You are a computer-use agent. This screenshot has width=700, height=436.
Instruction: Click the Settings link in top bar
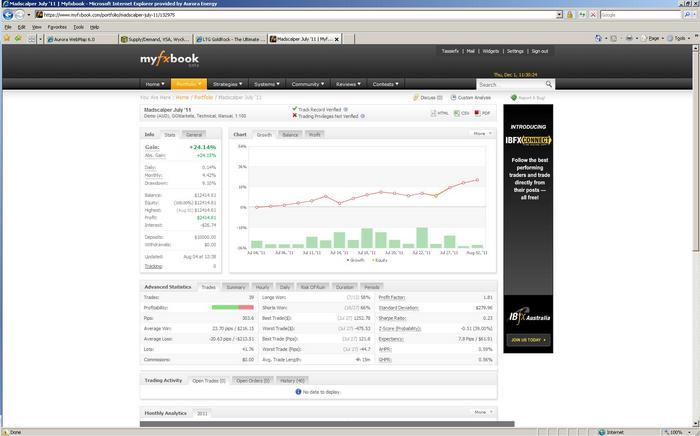point(515,51)
